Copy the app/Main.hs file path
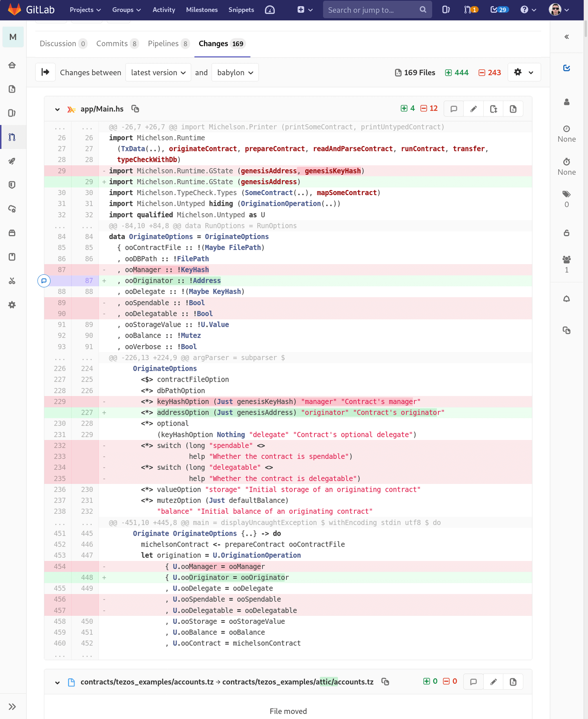This screenshot has width=588, height=719. 135,109
